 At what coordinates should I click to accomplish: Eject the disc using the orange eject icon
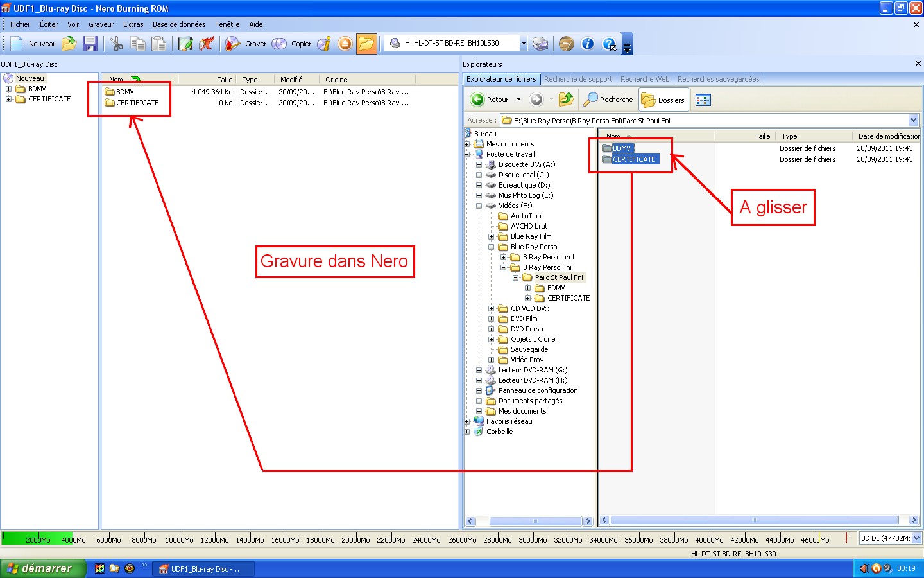[x=345, y=44]
